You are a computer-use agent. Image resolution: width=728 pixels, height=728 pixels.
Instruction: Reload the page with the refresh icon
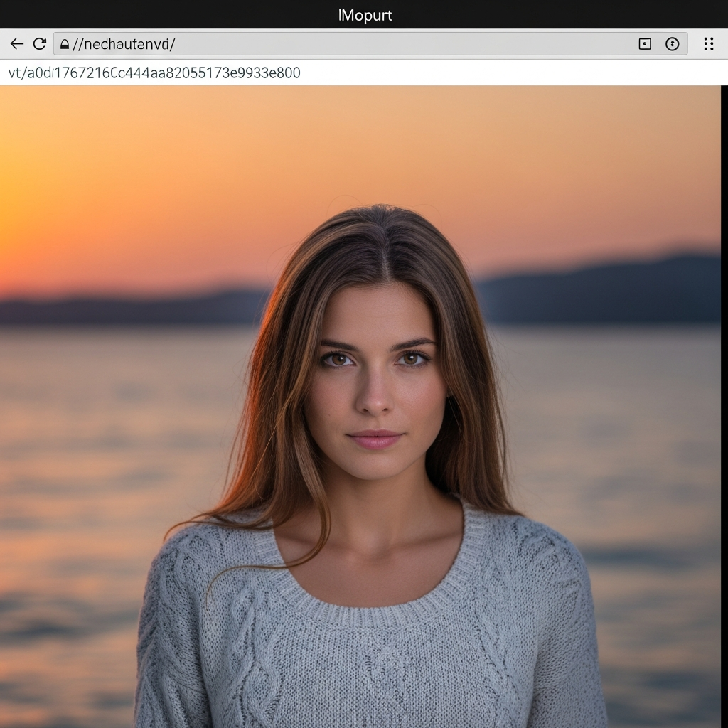39,44
